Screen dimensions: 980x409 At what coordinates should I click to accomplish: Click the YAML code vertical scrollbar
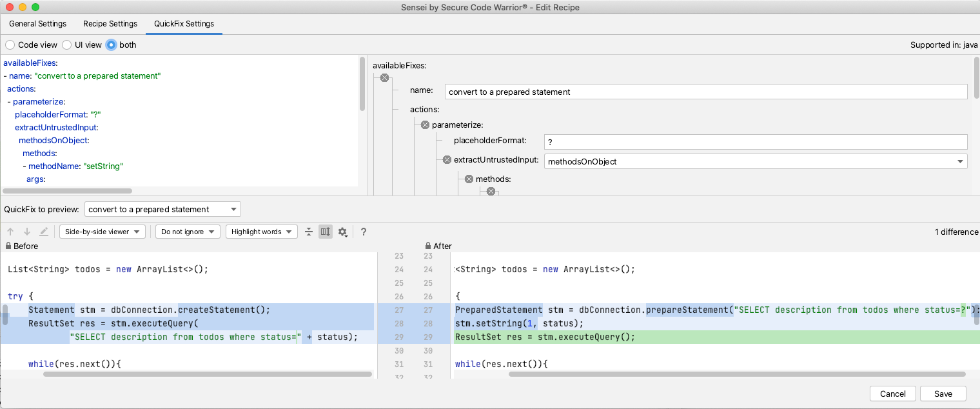click(362, 84)
